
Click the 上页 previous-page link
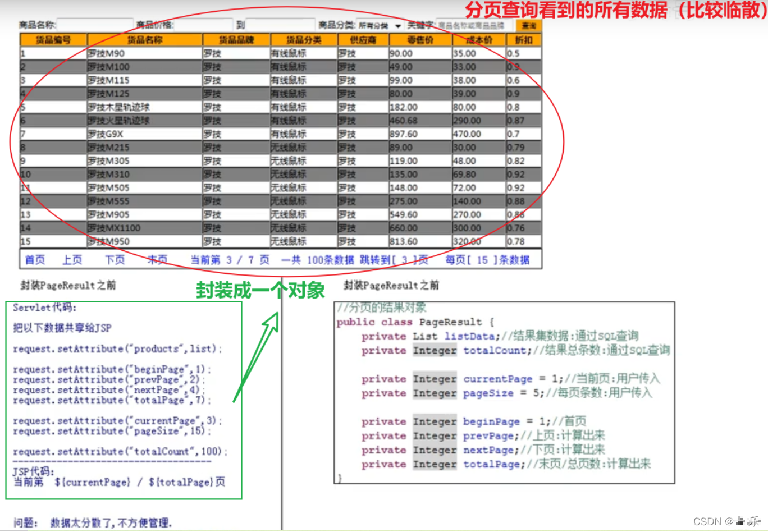(72, 259)
